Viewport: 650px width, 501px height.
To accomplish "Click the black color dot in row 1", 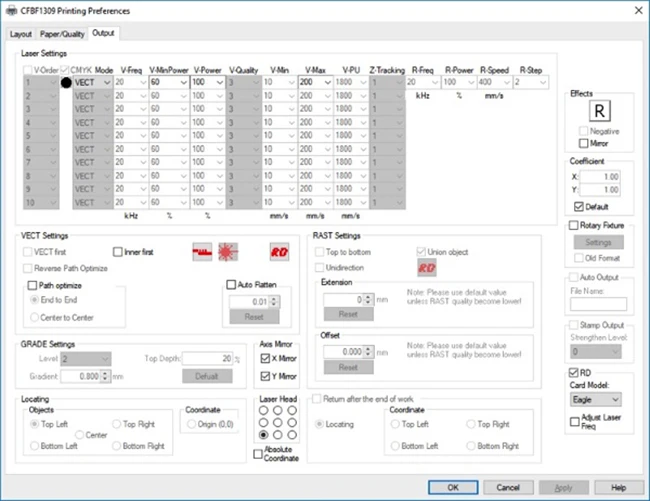I will click(x=66, y=83).
